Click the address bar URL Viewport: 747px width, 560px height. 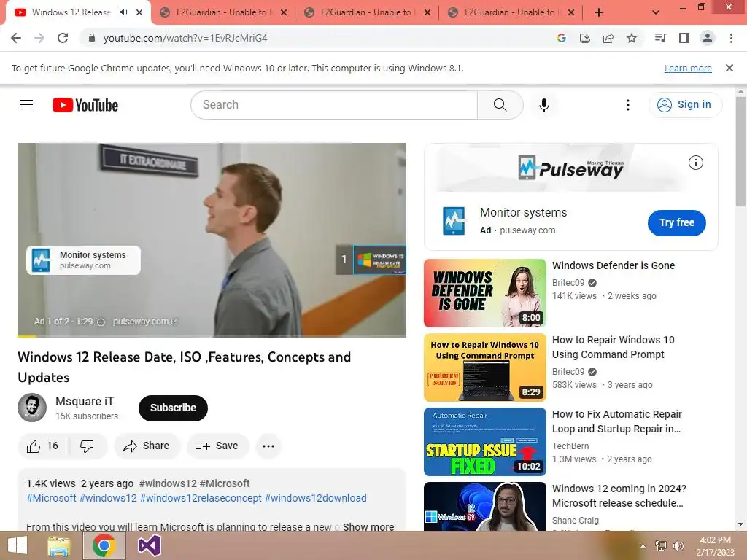(x=185, y=38)
